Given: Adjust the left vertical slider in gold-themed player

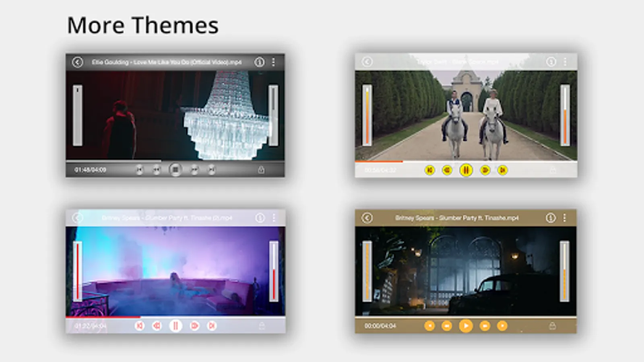Looking at the screenshot, I should pyautogui.click(x=367, y=271).
